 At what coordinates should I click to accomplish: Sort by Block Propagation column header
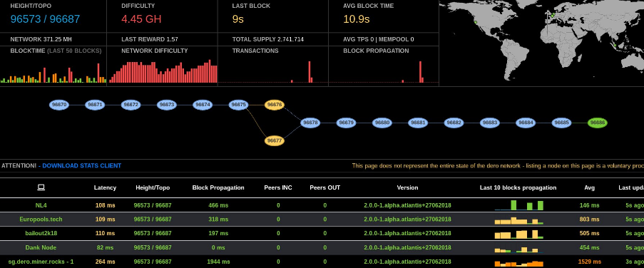coord(218,187)
